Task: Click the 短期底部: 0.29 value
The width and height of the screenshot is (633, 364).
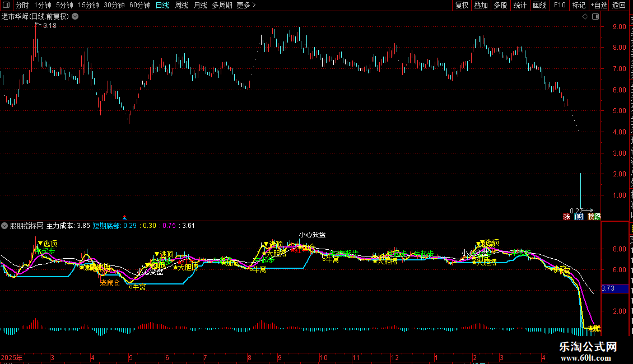Action: pyautogui.click(x=115, y=226)
